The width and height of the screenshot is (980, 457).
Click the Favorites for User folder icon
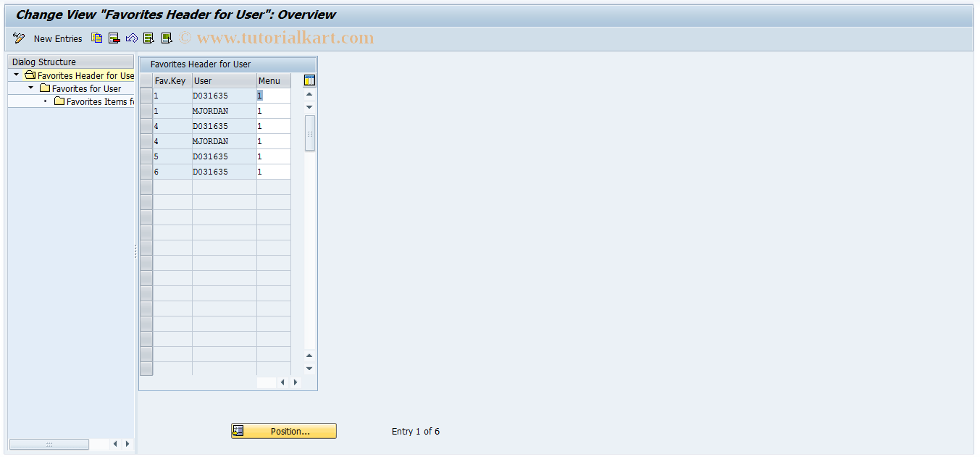pyautogui.click(x=45, y=88)
